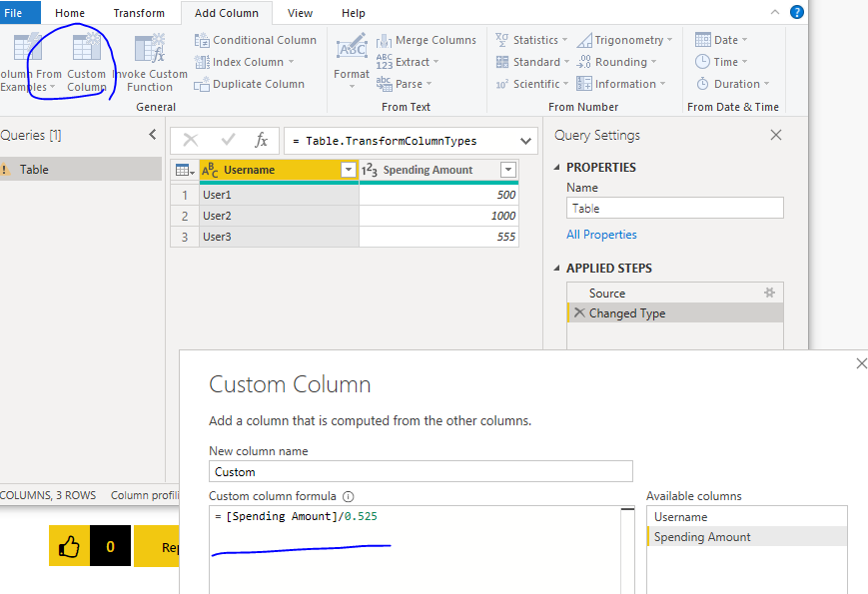The image size is (868, 594).
Task: Select row number 2 header
Action: [x=185, y=216]
